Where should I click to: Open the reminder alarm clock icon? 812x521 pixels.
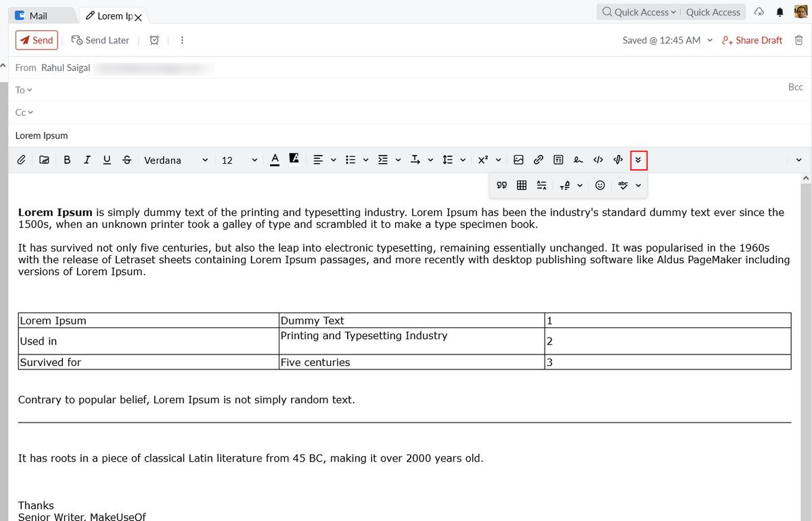tap(154, 40)
